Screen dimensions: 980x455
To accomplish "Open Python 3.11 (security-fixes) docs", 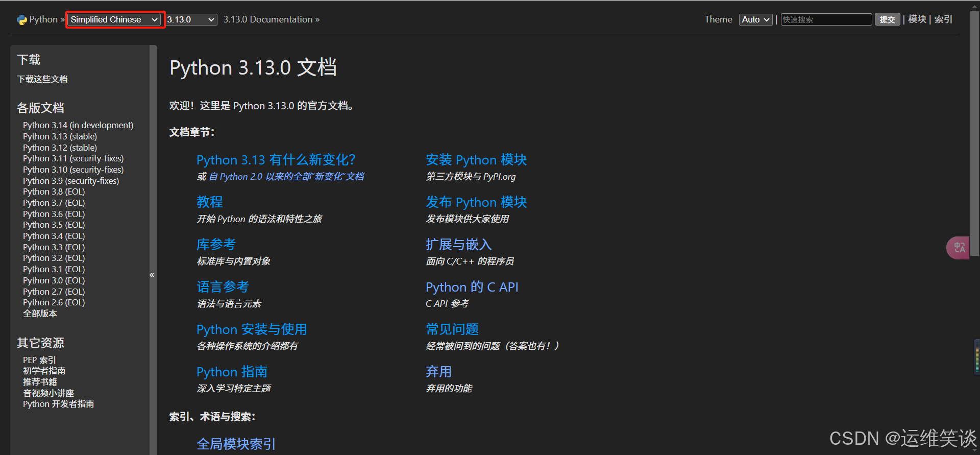I will (73, 158).
